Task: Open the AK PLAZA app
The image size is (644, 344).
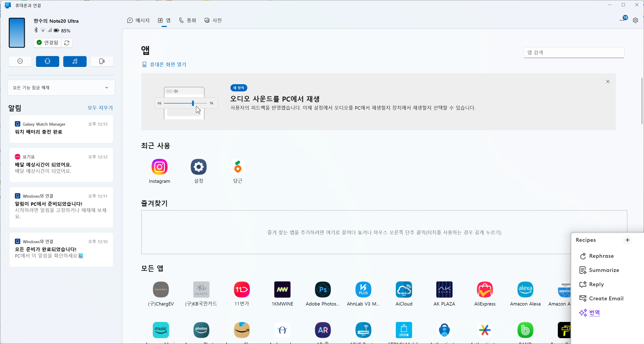Action: pos(444,294)
